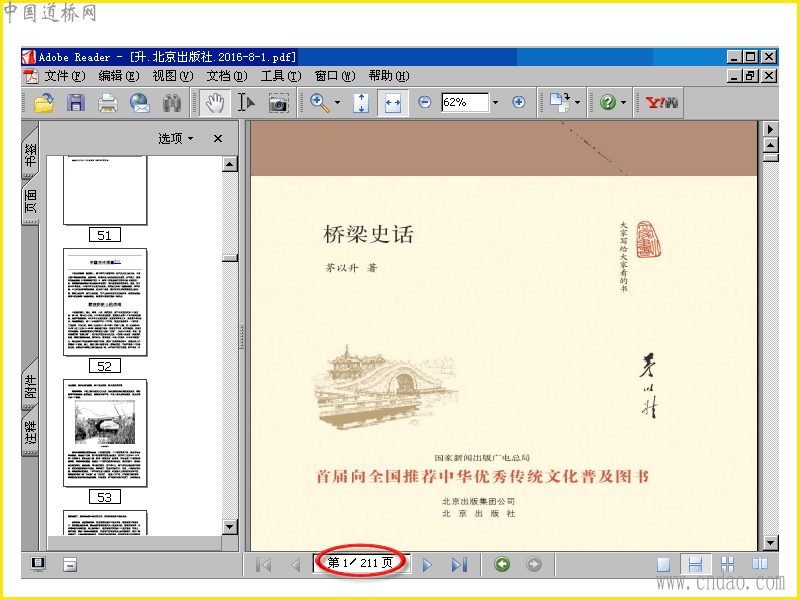Jump to the last page
The width and height of the screenshot is (800, 600).
tap(459, 564)
